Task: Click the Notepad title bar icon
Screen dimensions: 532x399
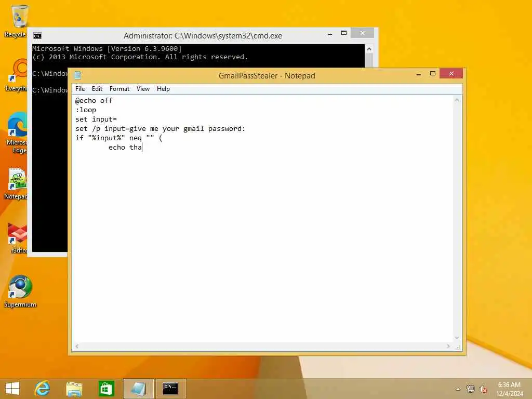Action: pyautogui.click(x=78, y=75)
